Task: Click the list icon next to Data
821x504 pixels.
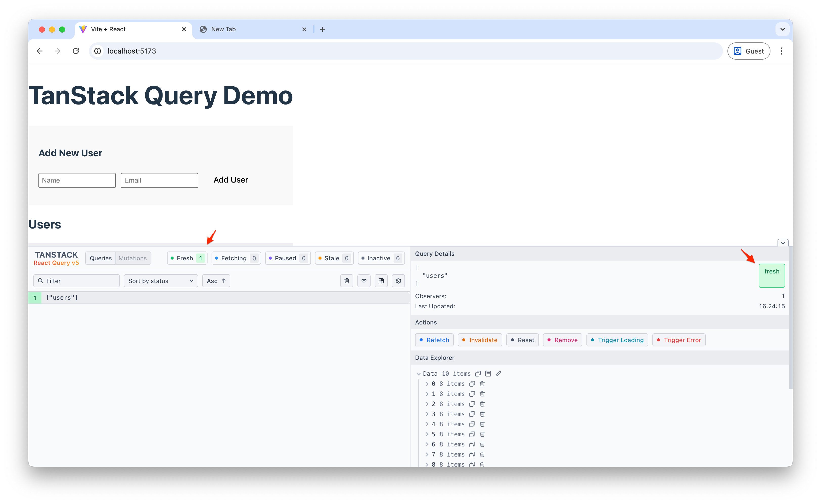Action: click(488, 374)
